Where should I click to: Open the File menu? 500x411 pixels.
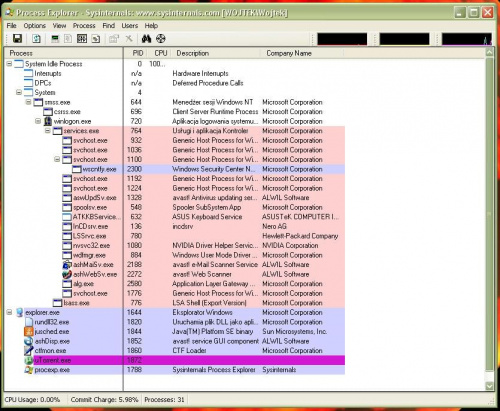point(11,26)
